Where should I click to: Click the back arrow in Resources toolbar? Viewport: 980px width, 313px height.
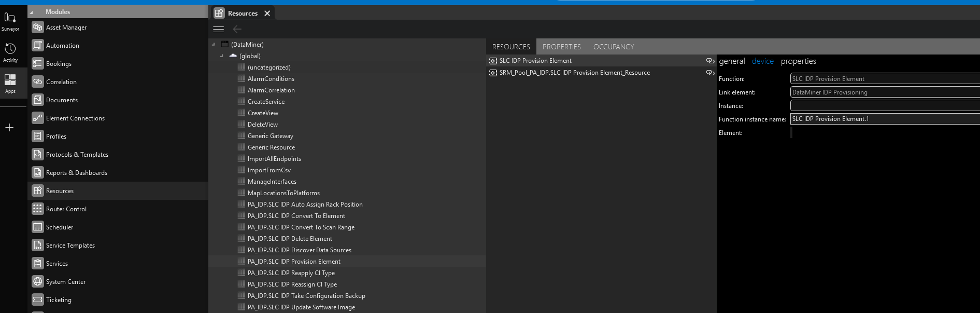pos(237,29)
